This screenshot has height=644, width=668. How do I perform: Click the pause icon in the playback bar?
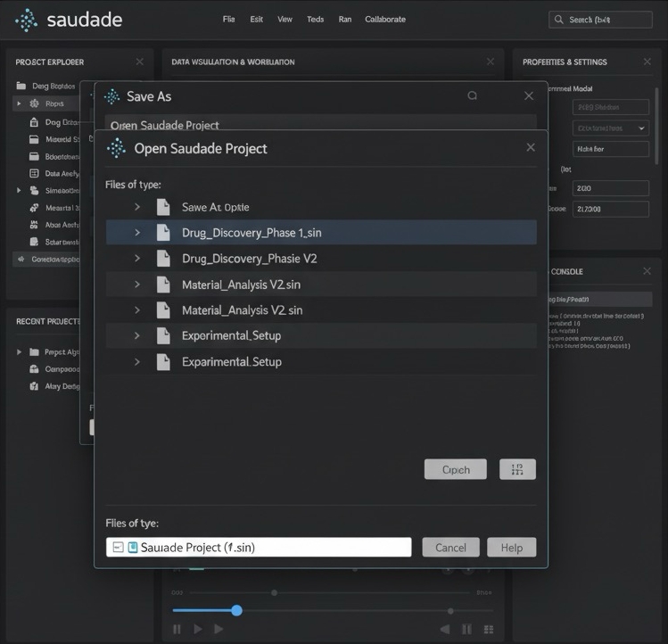pos(177,629)
